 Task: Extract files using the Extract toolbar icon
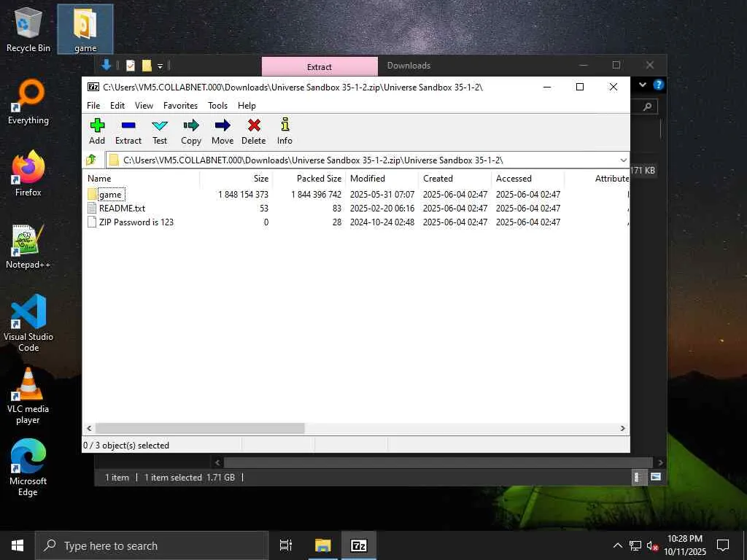(128, 131)
